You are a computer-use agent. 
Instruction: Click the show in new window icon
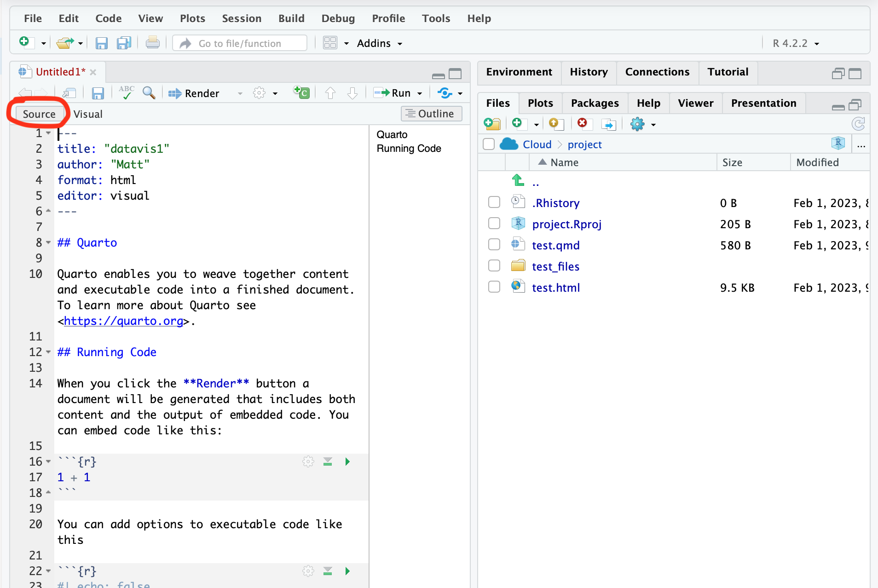click(x=69, y=93)
